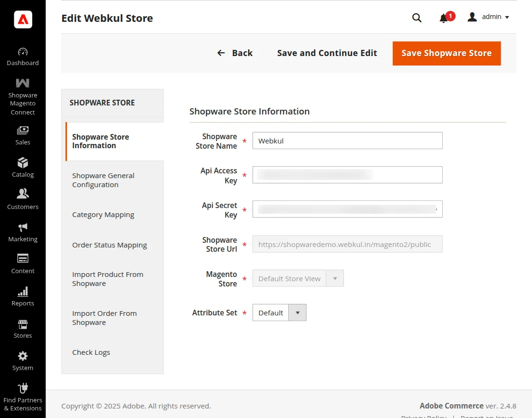Click Save and Continue Edit
532x418 pixels.
coord(327,53)
